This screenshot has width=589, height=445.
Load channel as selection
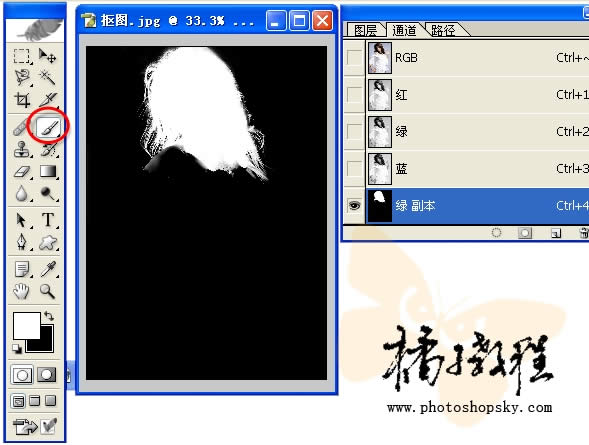coord(497,233)
